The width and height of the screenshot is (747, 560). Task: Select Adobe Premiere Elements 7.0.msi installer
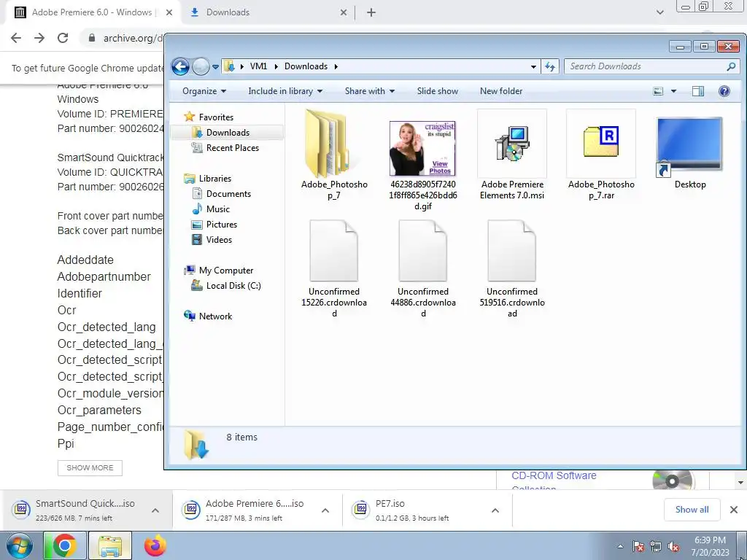(x=511, y=154)
